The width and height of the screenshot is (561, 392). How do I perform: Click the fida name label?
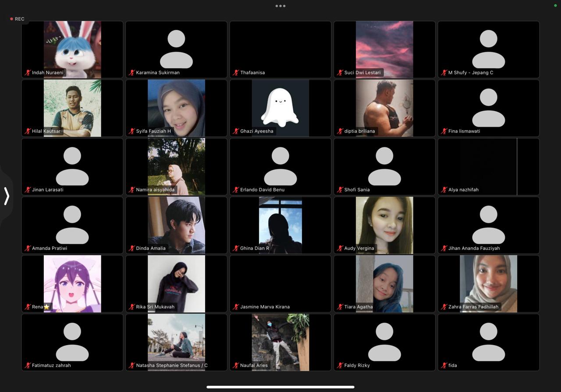tap(452, 365)
